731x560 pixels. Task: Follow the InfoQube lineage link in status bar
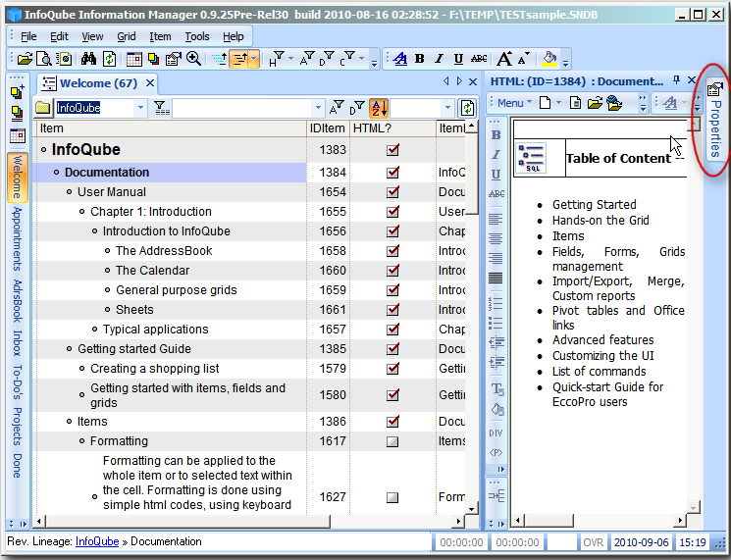pos(97,541)
